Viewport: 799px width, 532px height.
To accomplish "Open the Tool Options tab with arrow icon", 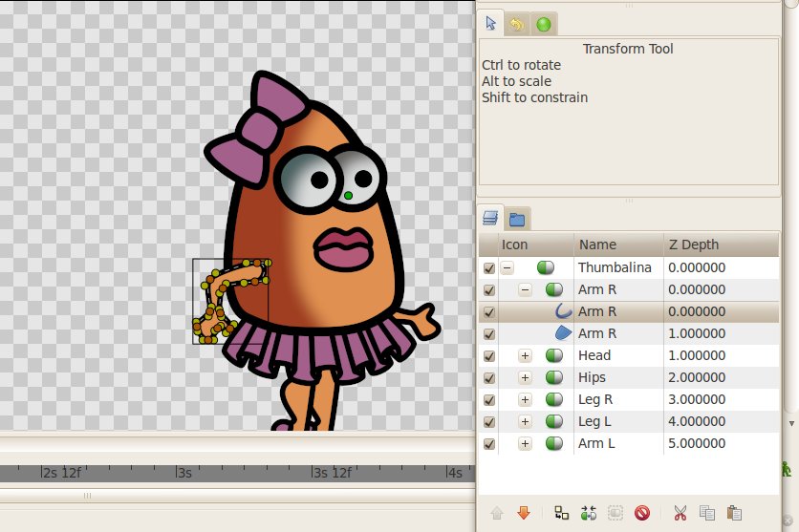I will [x=490, y=24].
